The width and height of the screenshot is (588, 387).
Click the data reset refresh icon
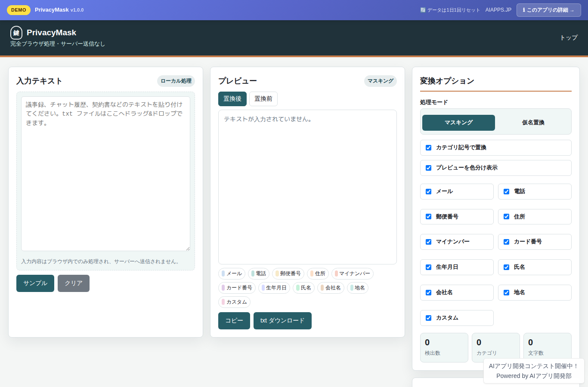point(423,10)
